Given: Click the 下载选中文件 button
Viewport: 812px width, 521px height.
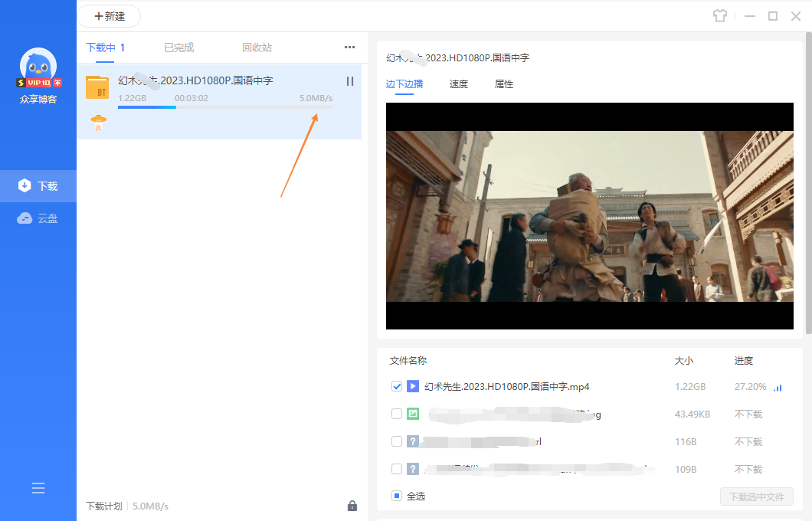Looking at the screenshot, I should (757, 496).
